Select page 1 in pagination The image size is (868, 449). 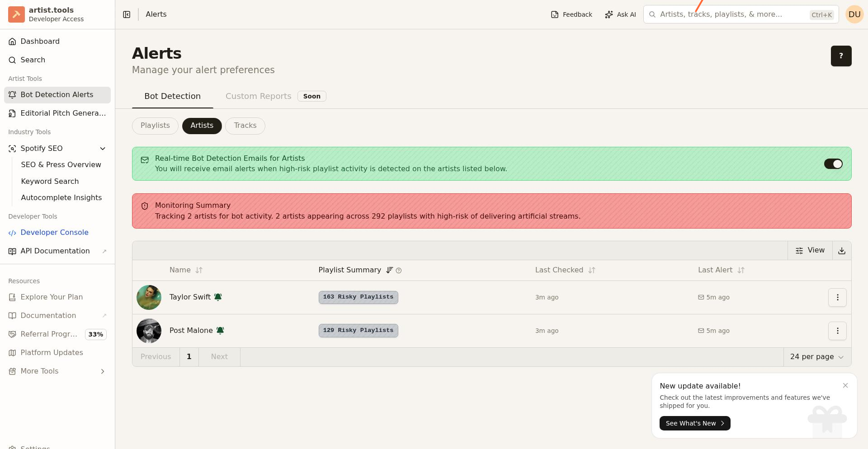point(189,357)
